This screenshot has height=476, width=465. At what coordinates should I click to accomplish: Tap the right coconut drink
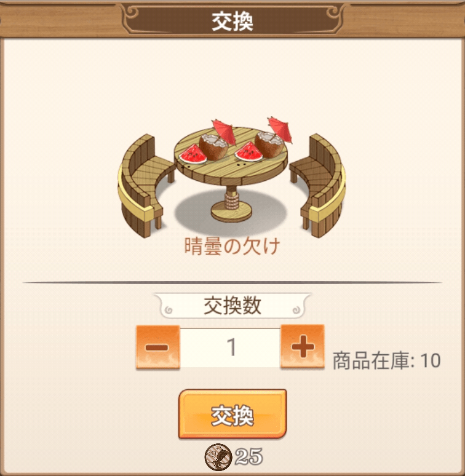(x=269, y=145)
